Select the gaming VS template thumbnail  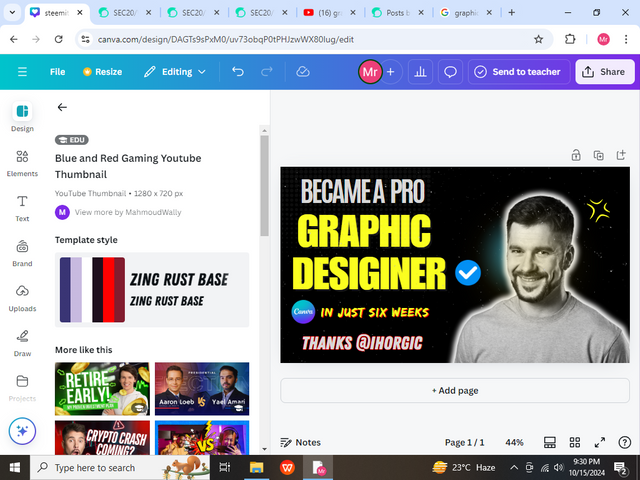[202, 438]
